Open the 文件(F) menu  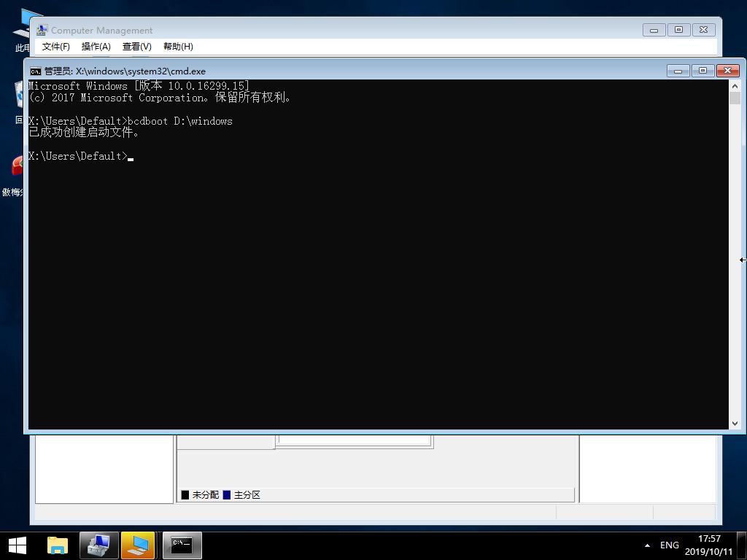coord(55,47)
